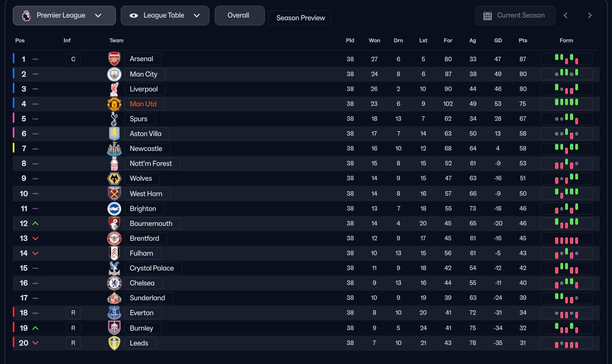Sort the table by Pts column

pyautogui.click(x=523, y=40)
